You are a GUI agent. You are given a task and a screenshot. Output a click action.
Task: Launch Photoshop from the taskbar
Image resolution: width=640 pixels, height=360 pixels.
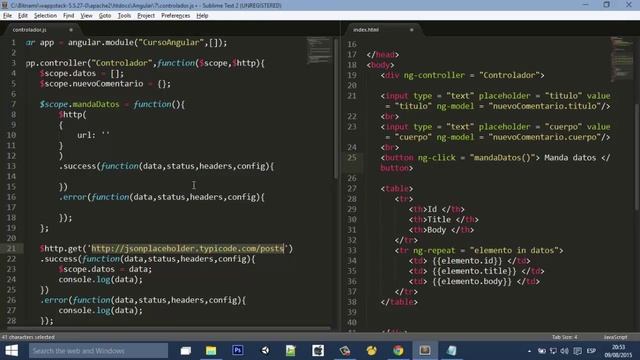[238, 351]
